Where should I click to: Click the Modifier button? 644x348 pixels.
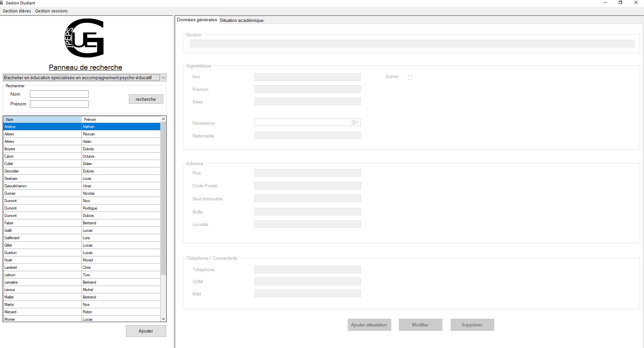pyautogui.click(x=420, y=324)
